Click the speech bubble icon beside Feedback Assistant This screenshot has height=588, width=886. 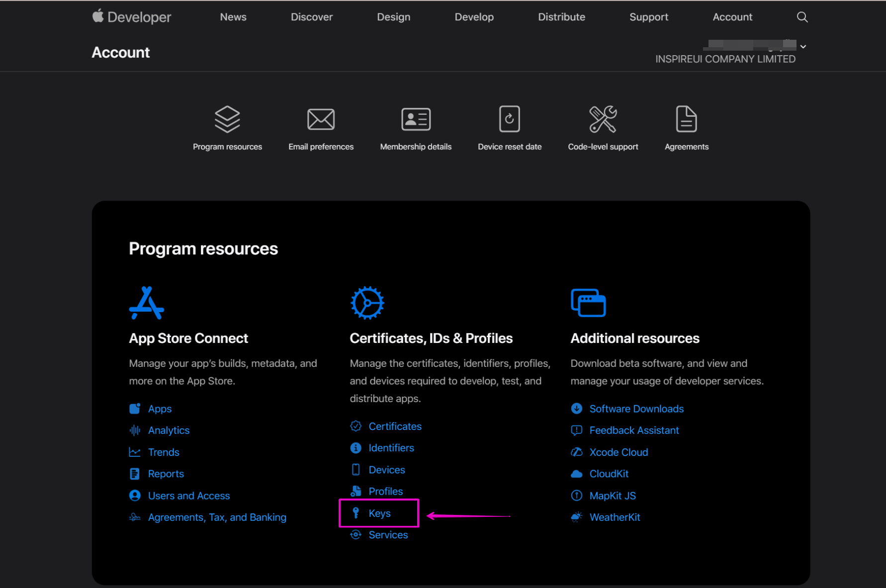(x=576, y=430)
